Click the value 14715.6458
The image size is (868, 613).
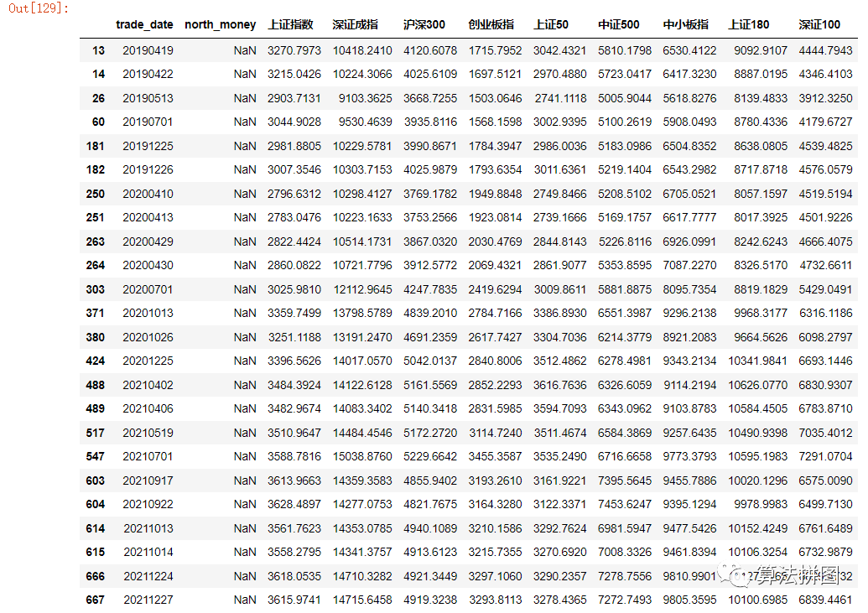362,600
